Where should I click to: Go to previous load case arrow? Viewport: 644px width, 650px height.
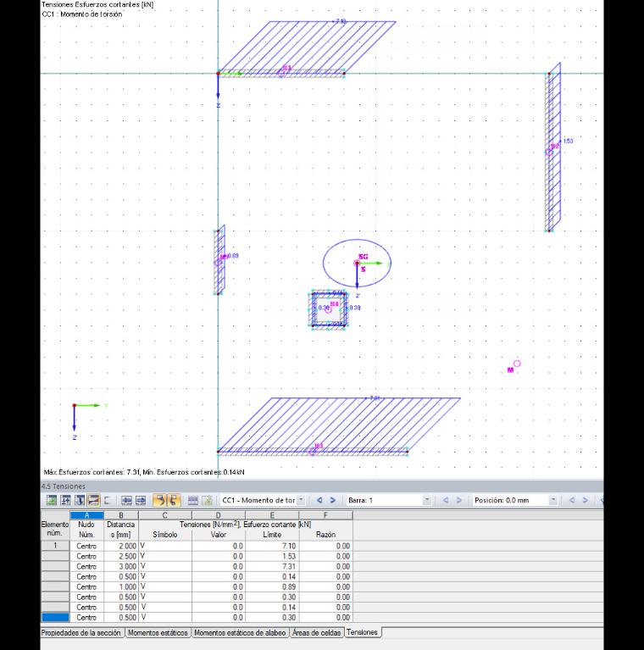click(319, 500)
